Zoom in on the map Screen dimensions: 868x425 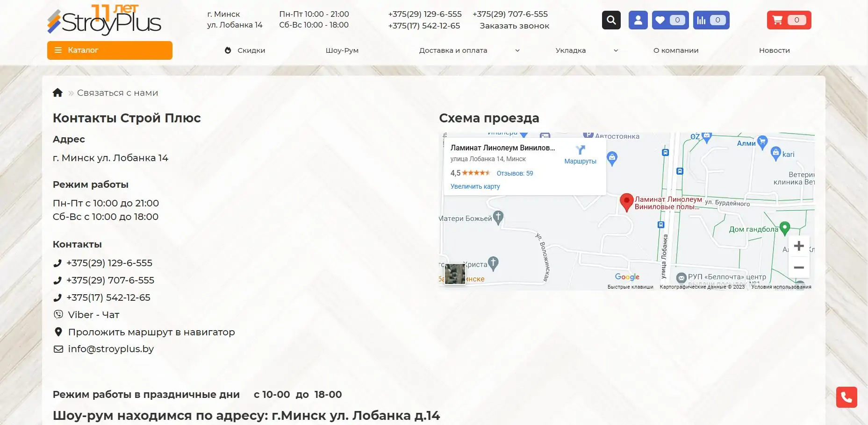[x=799, y=246]
